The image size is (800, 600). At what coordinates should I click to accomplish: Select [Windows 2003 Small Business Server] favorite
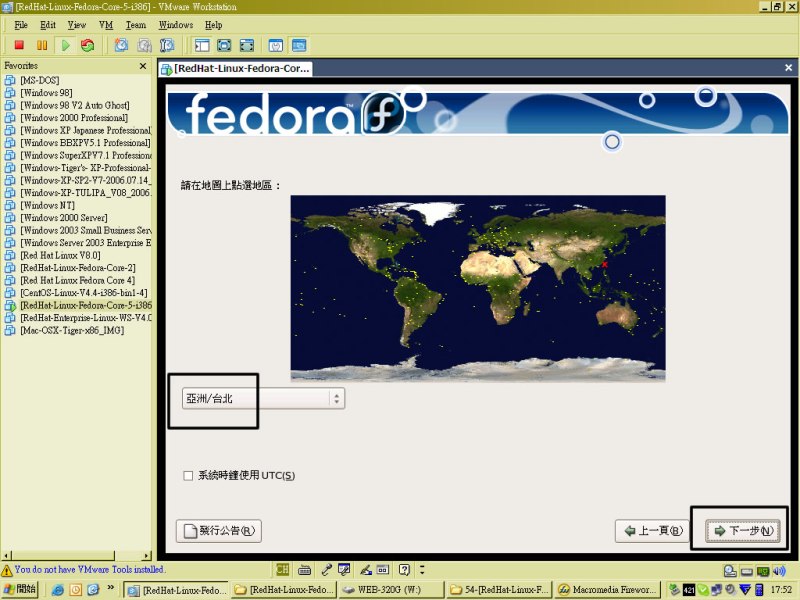[x=85, y=231]
